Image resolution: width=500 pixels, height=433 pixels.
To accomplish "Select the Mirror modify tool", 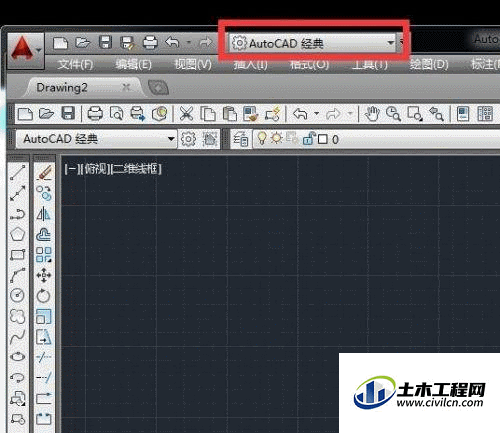I will [x=44, y=214].
